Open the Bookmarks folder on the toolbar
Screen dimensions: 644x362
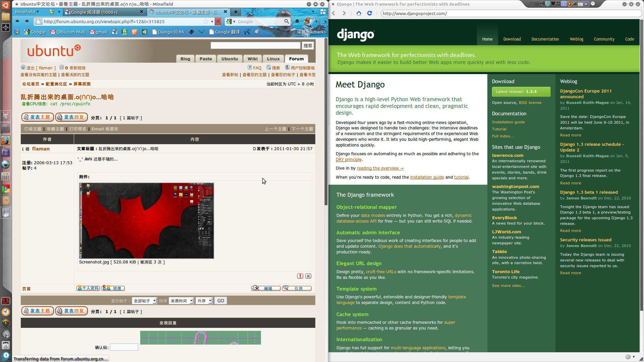tap(311, 32)
